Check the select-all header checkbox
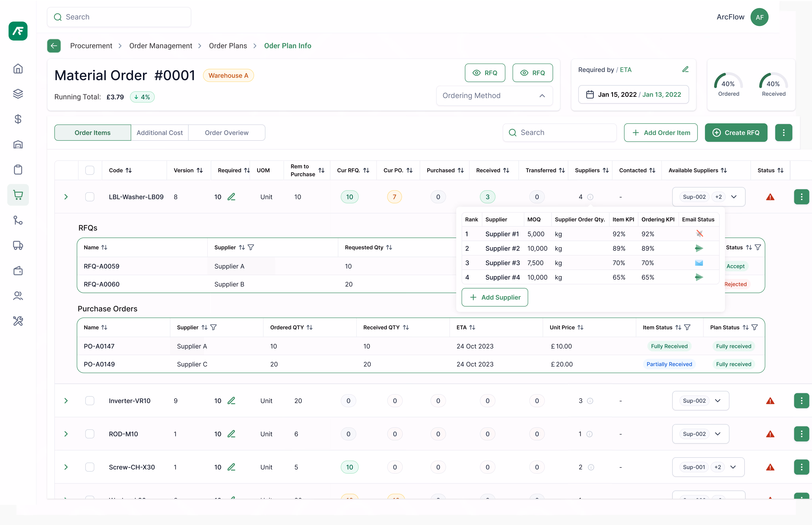This screenshot has height=525, width=812. tap(90, 170)
